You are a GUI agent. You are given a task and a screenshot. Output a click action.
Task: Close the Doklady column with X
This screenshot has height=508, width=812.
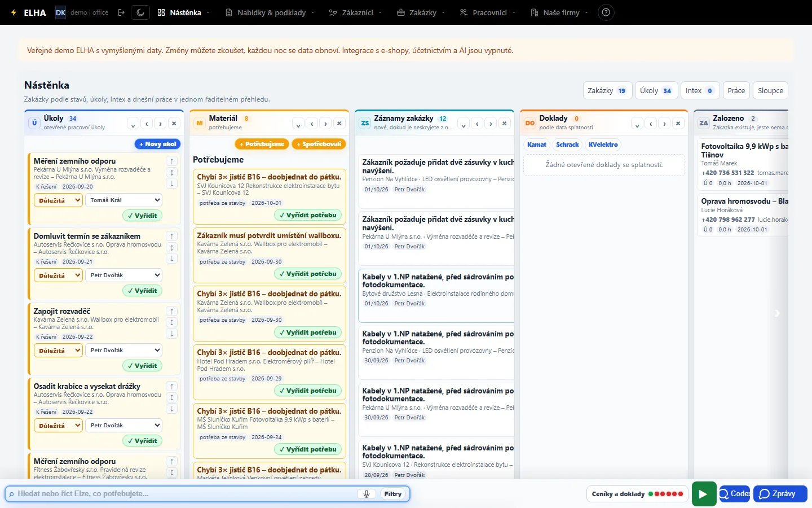point(678,124)
